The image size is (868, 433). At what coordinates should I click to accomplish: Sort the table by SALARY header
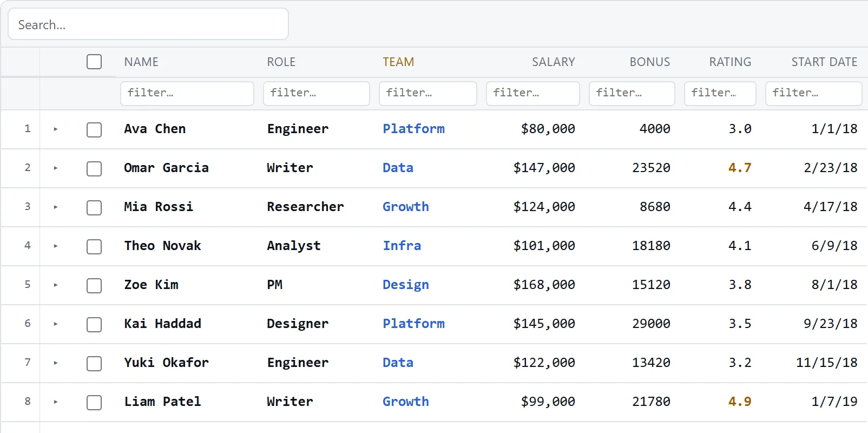tap(553, 62)
